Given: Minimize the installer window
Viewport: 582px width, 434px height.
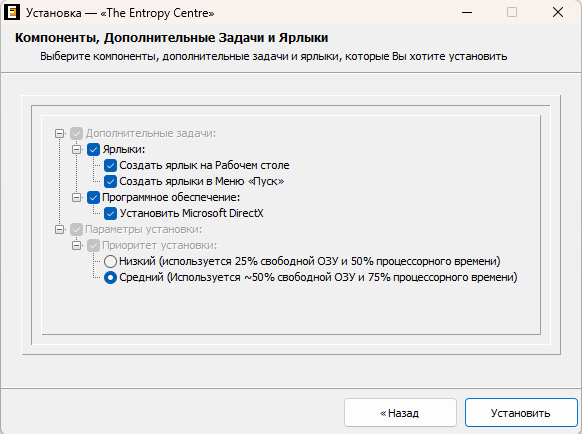Looking at the screenshot, I should (x=467, y=12).
